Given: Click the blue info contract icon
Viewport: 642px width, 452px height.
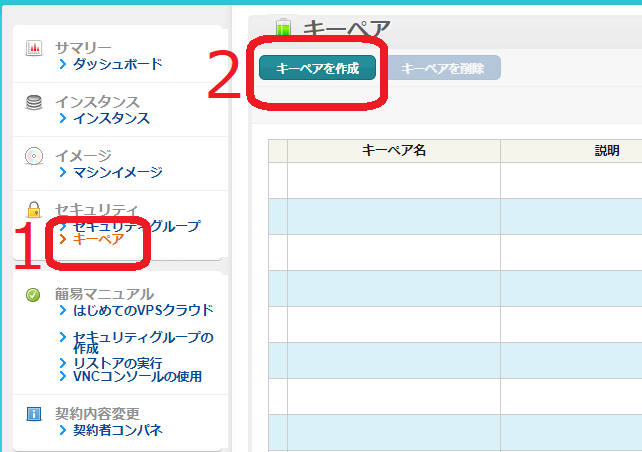Looking at the screenshot, I should pos(34,413).
